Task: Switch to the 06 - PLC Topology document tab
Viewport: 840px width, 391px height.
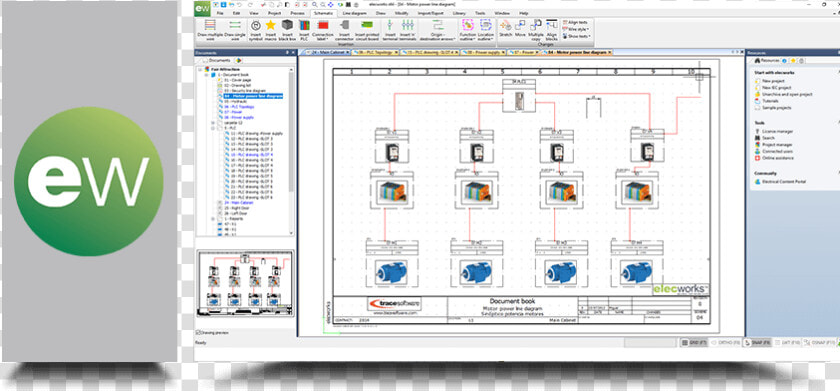Action: (x=376, y=52)
